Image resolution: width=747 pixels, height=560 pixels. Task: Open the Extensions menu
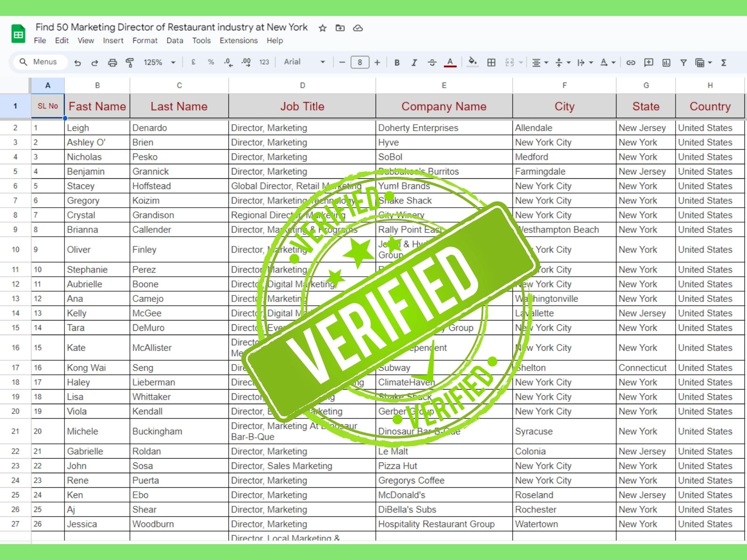click(x=239, y=41)
